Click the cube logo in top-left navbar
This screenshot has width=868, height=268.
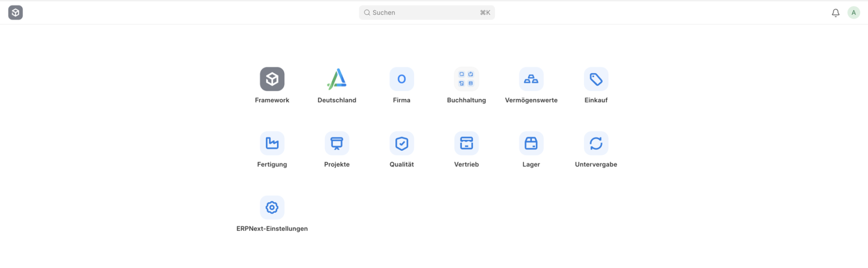click(16, 12)
